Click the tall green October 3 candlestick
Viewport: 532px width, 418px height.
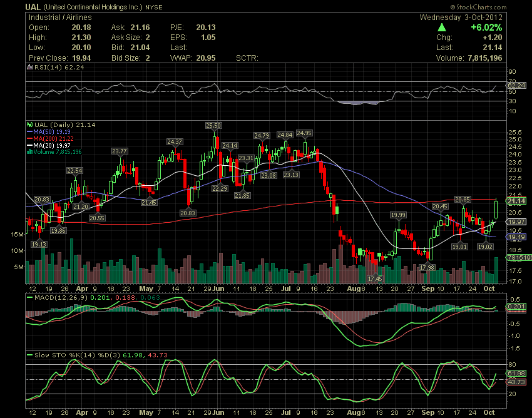click(x=496, y=209)
